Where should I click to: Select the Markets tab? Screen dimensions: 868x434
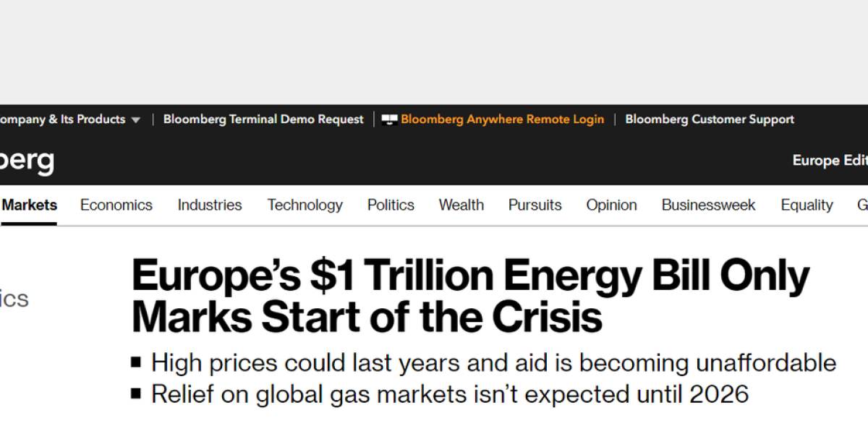tap(29, 205)
